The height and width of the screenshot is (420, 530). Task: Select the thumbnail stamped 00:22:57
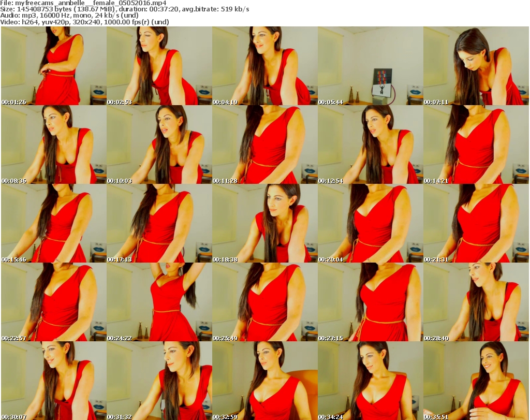(x=54, y=302)
